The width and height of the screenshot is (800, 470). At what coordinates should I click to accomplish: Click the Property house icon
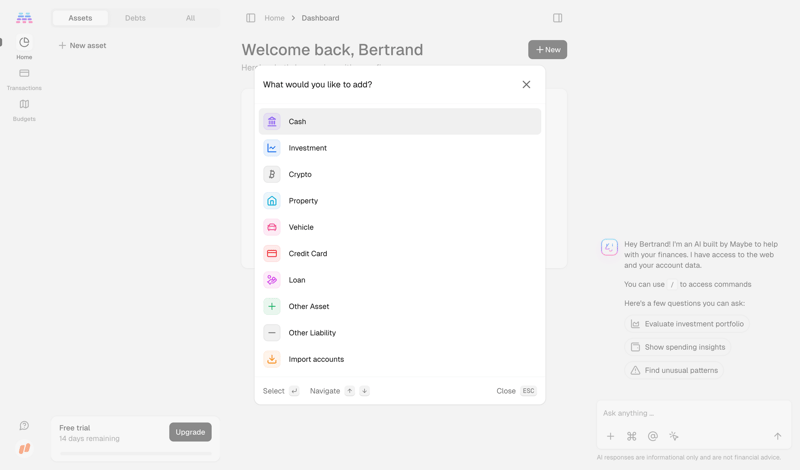(x=271, y=201)
